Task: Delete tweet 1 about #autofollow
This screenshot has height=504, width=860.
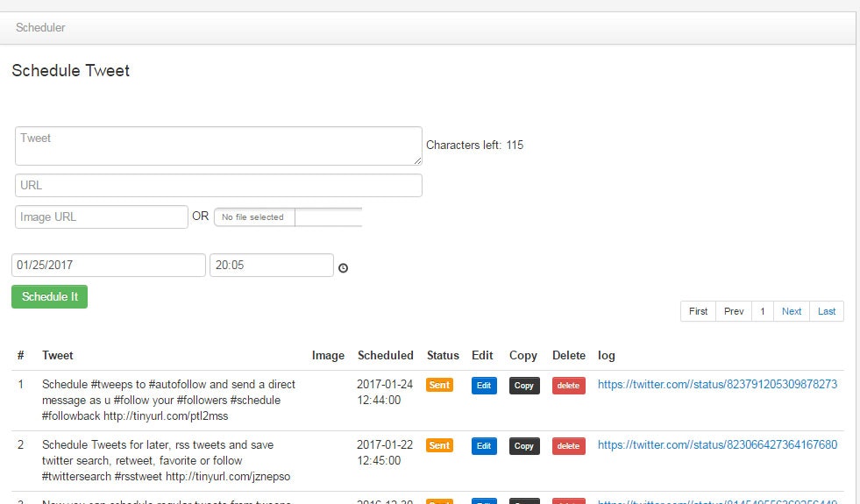Action: point(568,386)
